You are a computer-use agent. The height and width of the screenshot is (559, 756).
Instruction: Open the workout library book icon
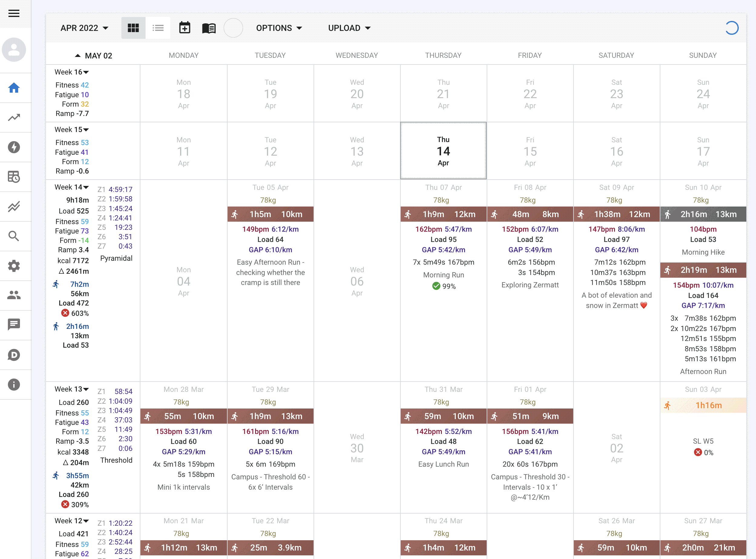click(209, 28)
